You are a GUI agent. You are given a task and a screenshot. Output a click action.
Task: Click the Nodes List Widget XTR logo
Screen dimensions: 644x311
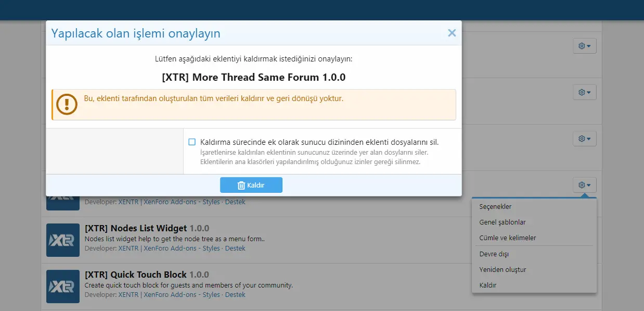tap(63, 240)
